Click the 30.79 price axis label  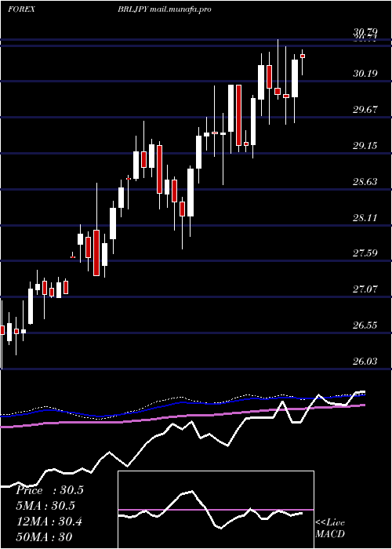click(x=365, y=32)
